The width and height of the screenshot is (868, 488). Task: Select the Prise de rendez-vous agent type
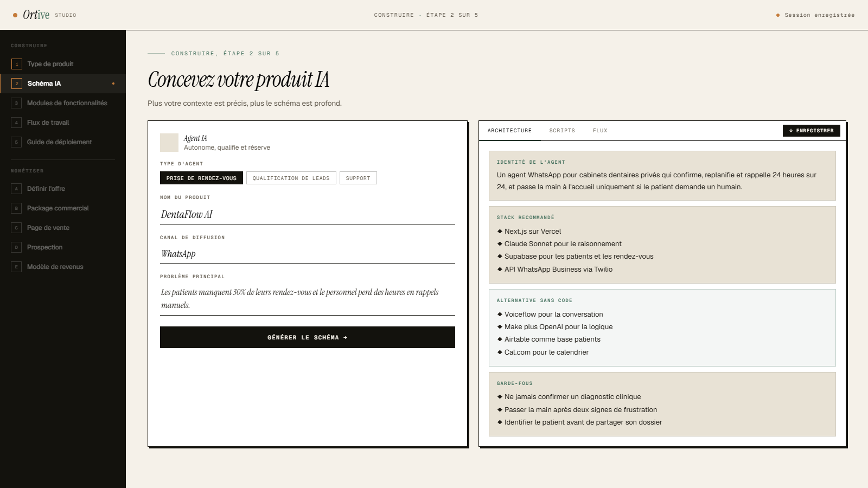tap(201, 178)
